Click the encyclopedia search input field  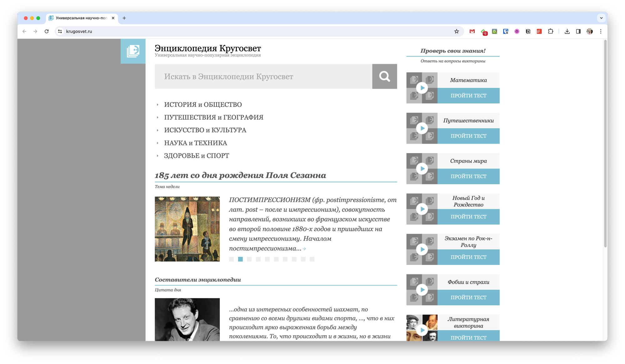[x=263, y=77]
